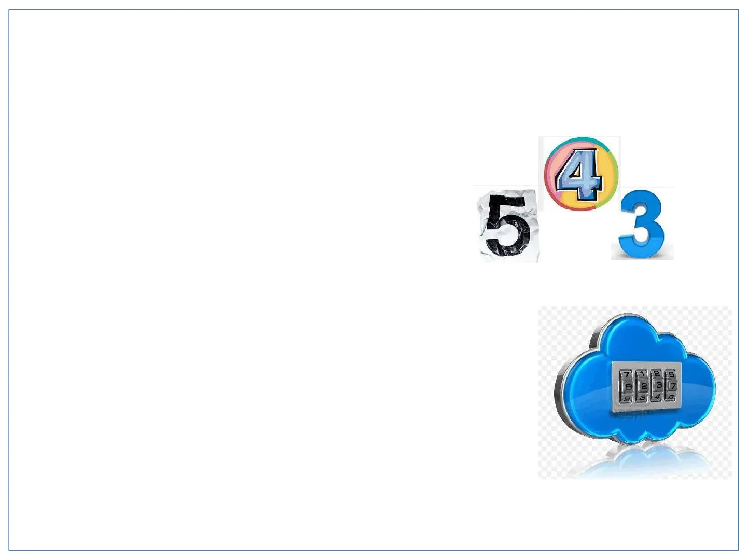The image size is (747, 560).
Task: Click the glossy blue 3D number 3
Action: coord(642,224)
